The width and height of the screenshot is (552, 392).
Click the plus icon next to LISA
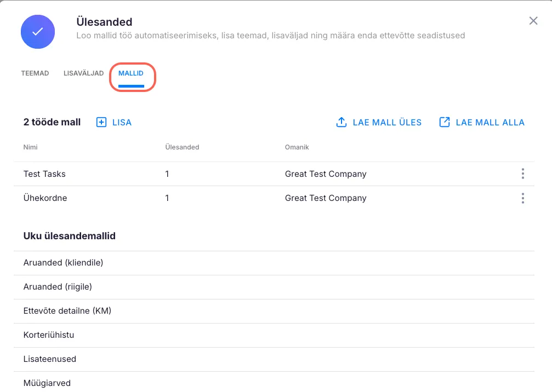101,122
